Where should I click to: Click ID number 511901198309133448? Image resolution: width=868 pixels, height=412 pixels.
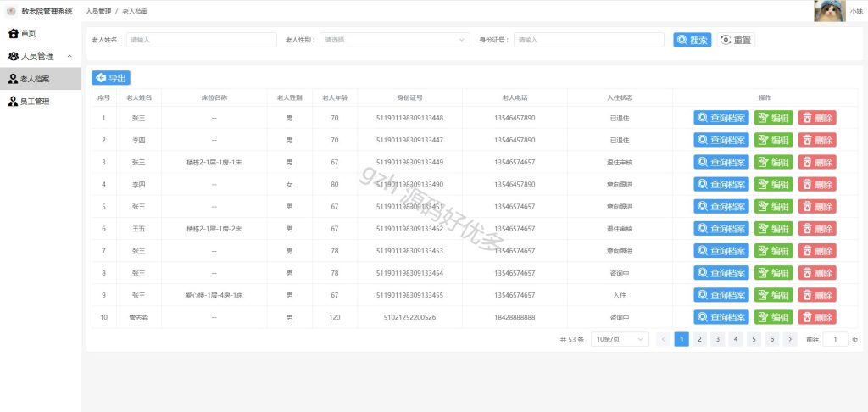[x=409, y=118]
